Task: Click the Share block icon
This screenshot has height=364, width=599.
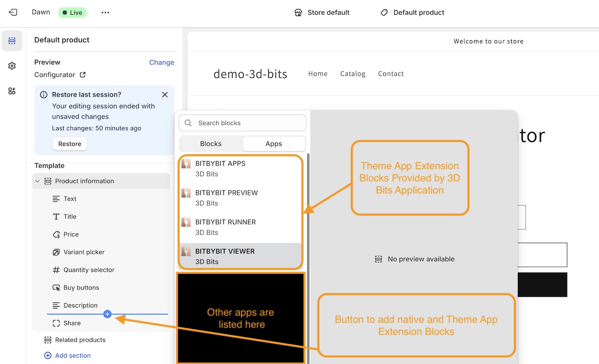Action: (56, 323)
